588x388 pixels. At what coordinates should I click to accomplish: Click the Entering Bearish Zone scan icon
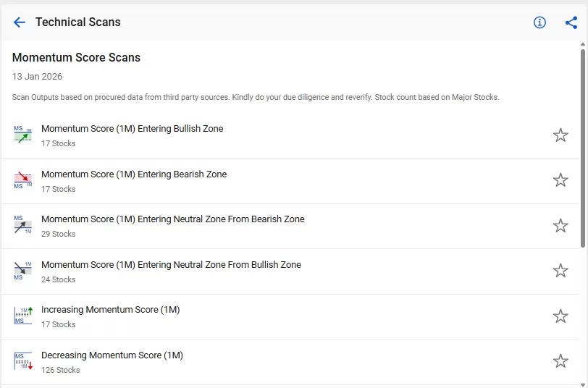[x=23, y=180]
